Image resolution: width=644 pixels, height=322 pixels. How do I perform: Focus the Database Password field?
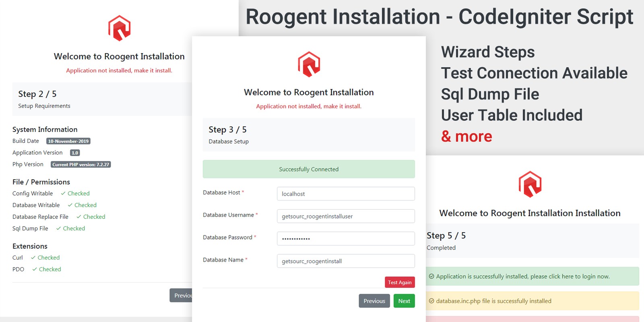coord(346,238)
